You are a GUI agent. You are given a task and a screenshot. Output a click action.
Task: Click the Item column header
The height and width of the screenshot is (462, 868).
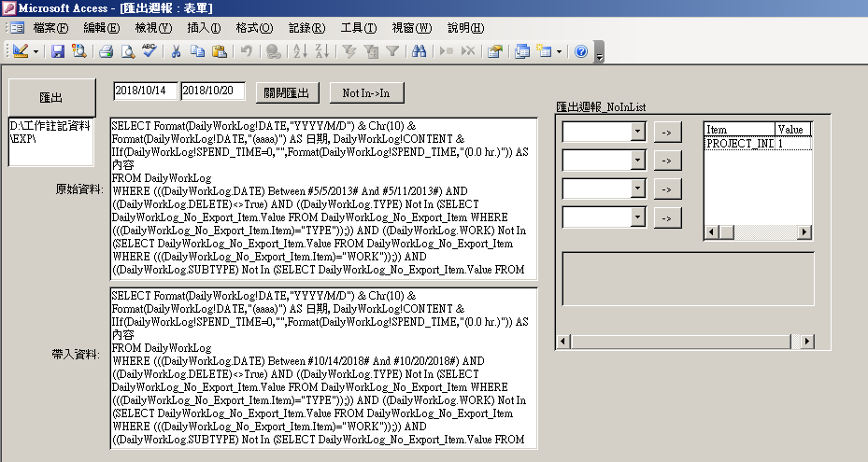point(740,130)
